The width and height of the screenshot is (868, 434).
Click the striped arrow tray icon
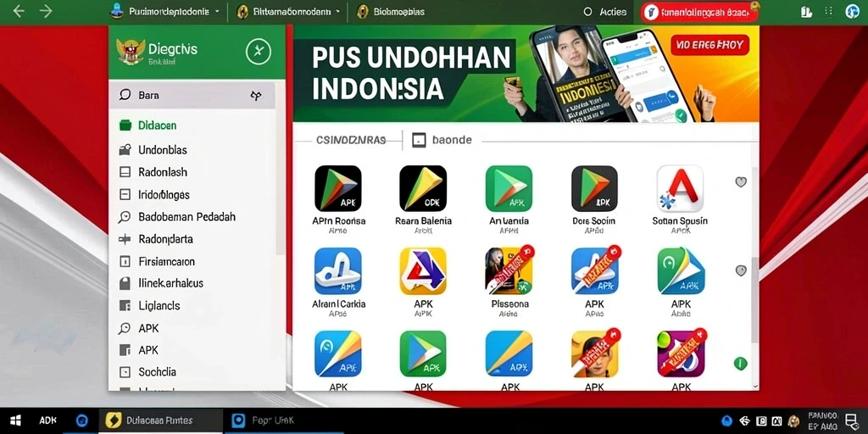pyautogui.click(x=744, y=421)
